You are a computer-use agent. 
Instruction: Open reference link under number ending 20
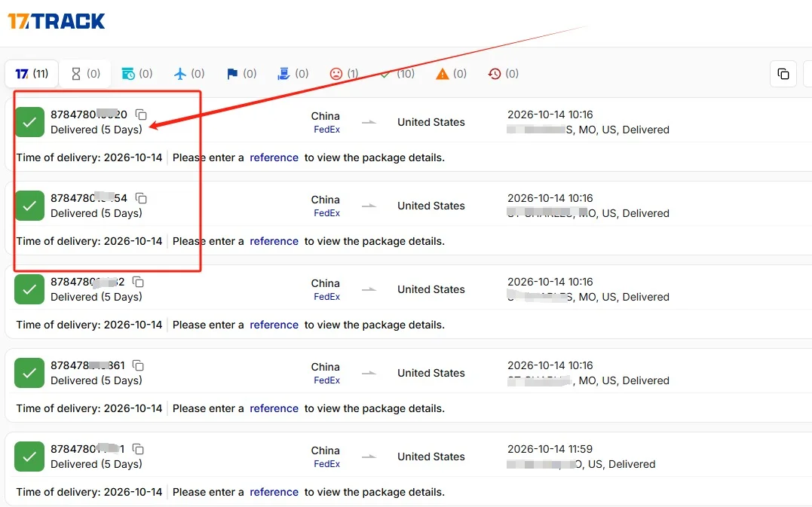click(x=274, y=157)
